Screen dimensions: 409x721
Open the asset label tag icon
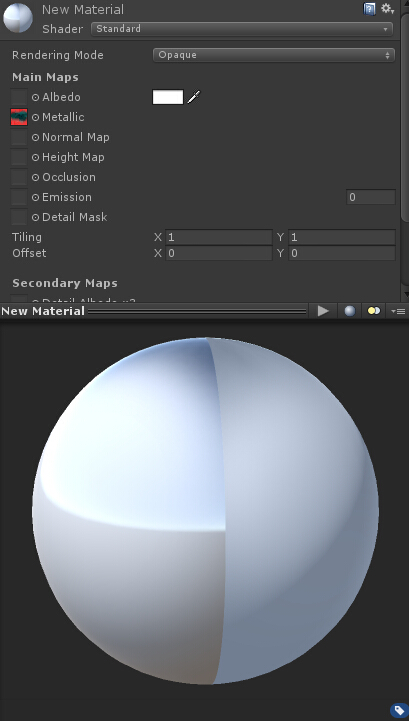pyautogui.click(x=398, y=710)
